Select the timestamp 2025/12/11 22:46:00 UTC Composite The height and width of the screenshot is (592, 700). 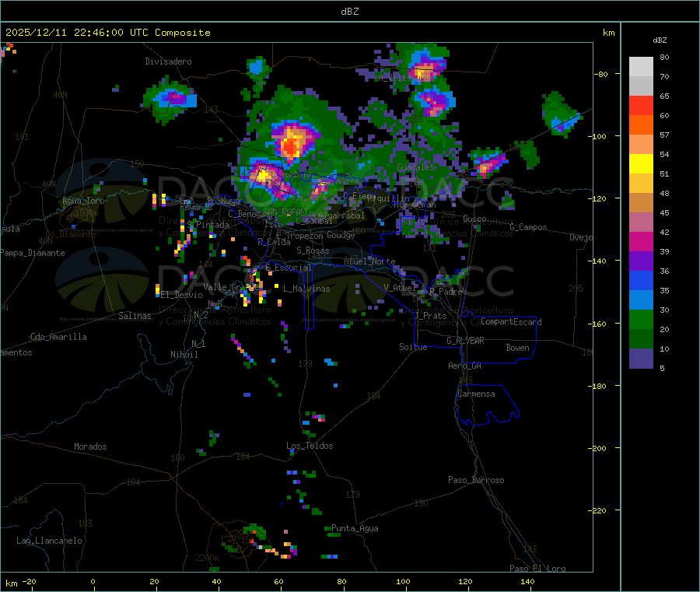click(107, 33)
